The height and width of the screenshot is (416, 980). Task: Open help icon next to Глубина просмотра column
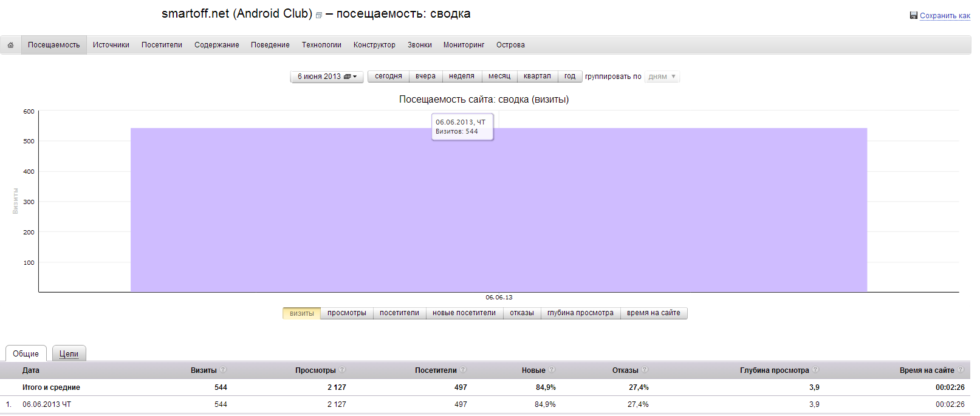click(815, 370)
